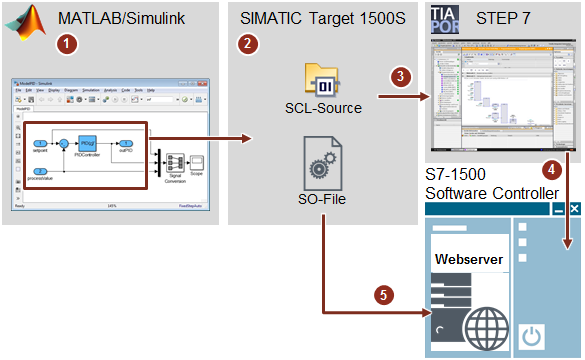Stop the simulation with the Stop button

(124, 99)
